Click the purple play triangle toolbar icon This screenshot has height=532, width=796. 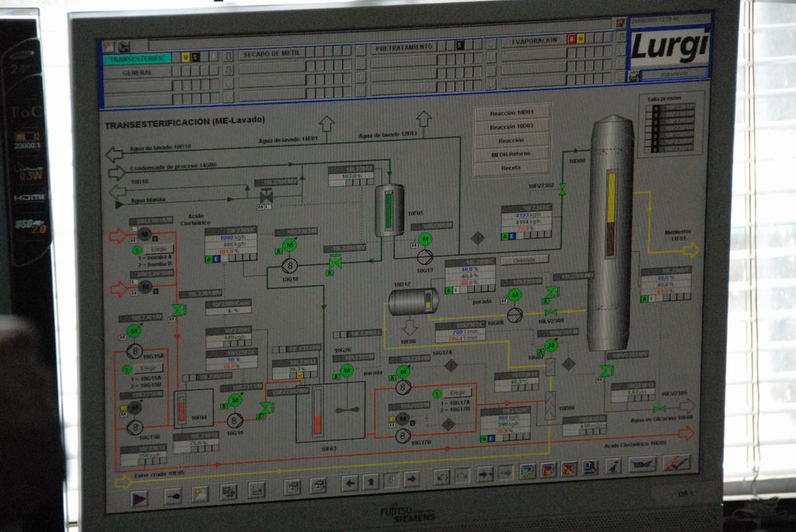pos(140,499)
